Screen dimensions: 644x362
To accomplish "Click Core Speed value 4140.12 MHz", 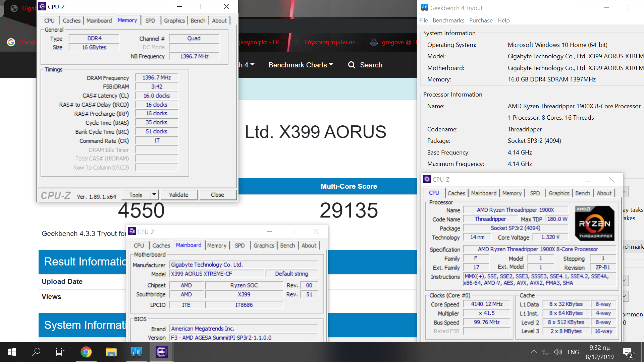I will point(487,304).
